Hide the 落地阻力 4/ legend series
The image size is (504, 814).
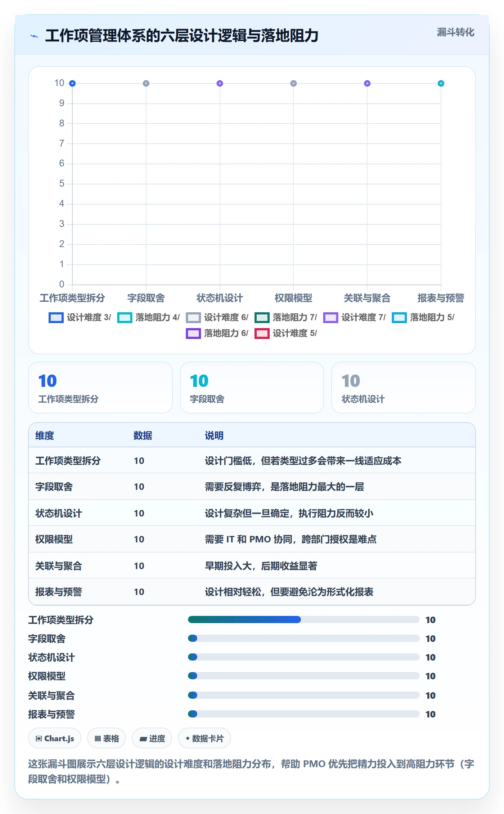tap(148, 317)
